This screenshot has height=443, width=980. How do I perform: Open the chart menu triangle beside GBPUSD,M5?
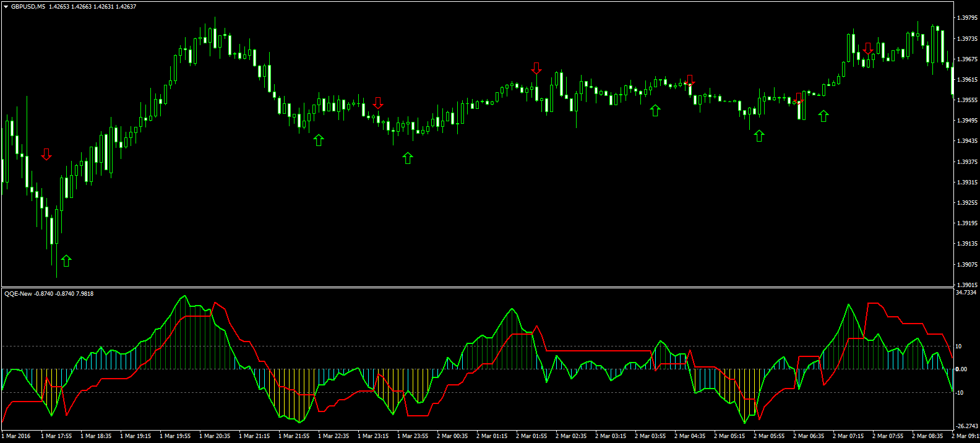point(6,7)
